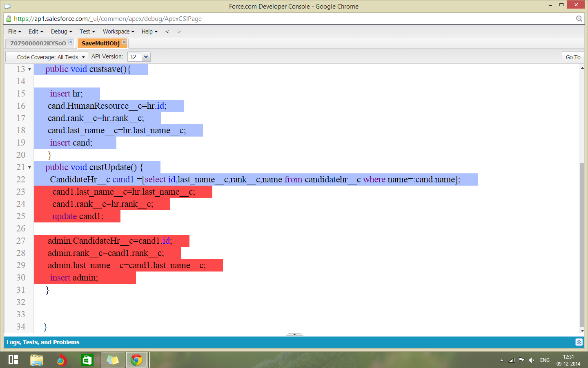Open the Workspace menu
Screen dimensions: 588x368
pyautogui.click(x=118, y=31)
